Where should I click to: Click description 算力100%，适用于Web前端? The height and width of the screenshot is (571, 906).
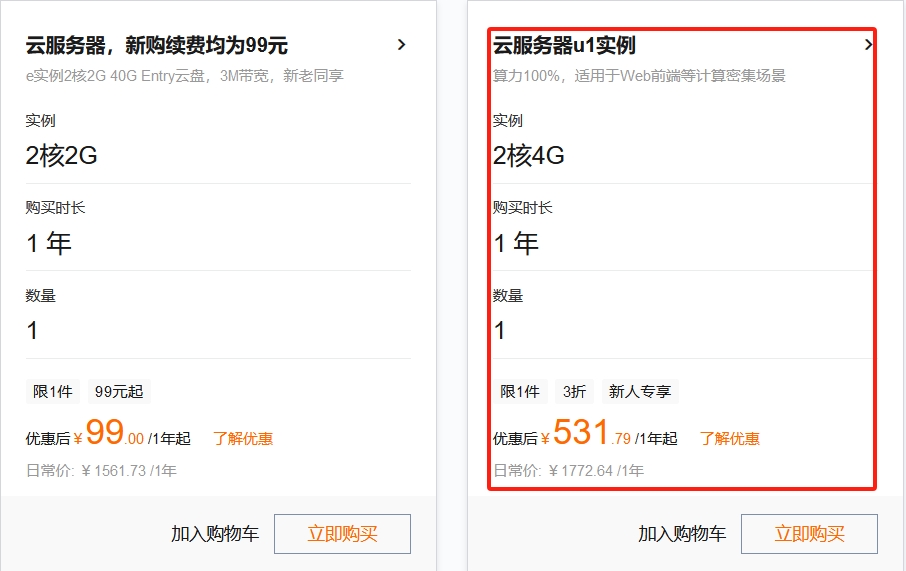(638, 76)
